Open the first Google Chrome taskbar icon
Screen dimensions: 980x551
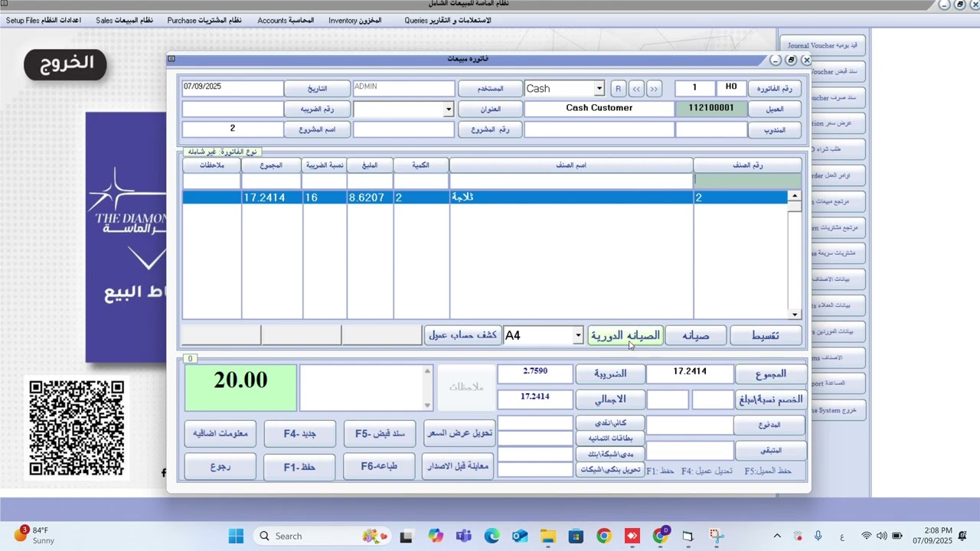(x=604, y=536)
